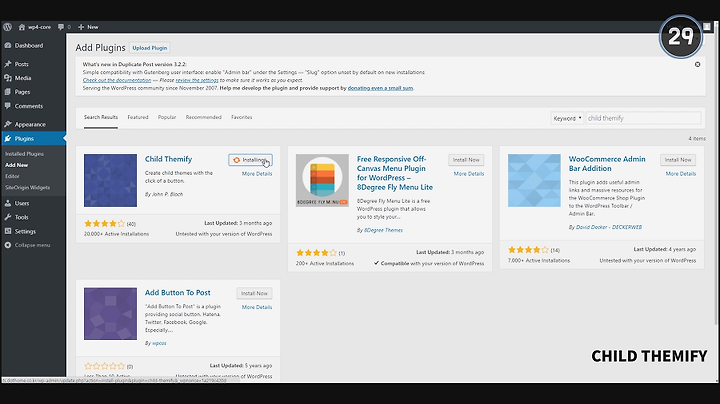
Task: Select the Search Results tab
Action: pyautogui.click(x=101, y=118)
